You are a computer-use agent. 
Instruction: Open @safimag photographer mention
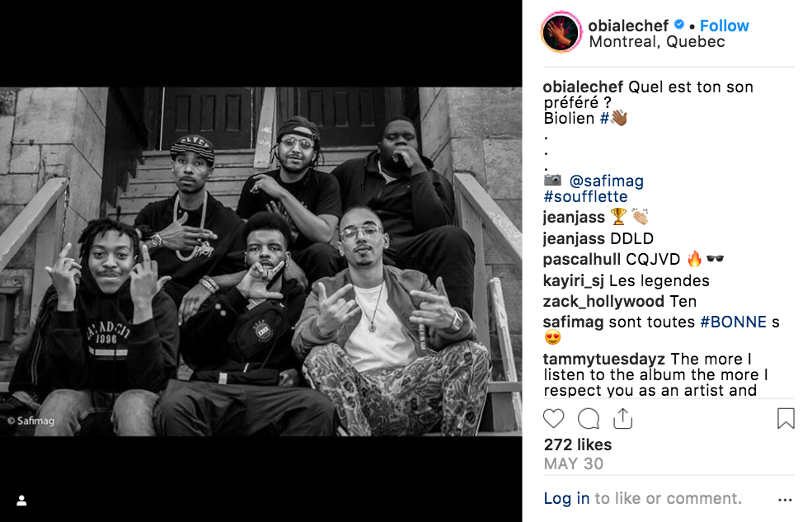(x=607, y=181)
